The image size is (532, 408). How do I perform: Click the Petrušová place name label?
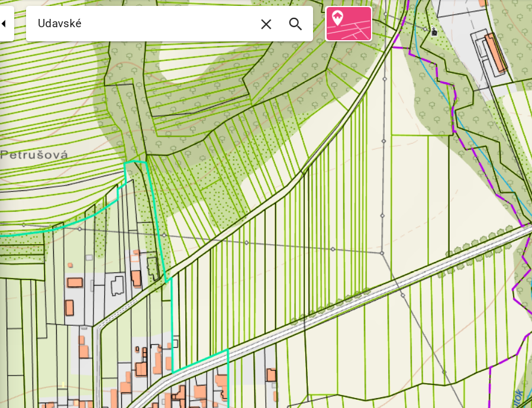click(x=34, y=155)
